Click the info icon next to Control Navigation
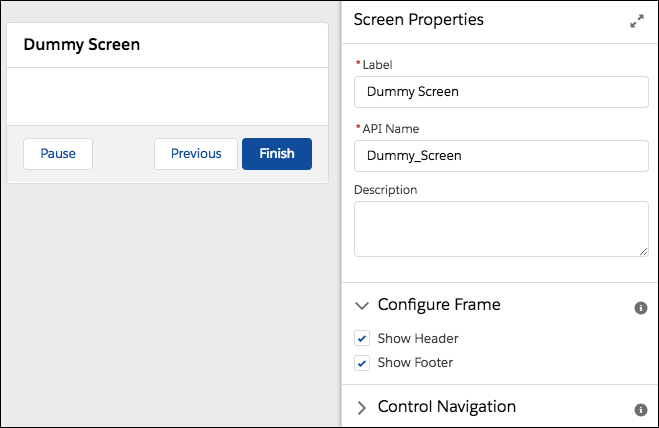 click(x=641, y=410)
